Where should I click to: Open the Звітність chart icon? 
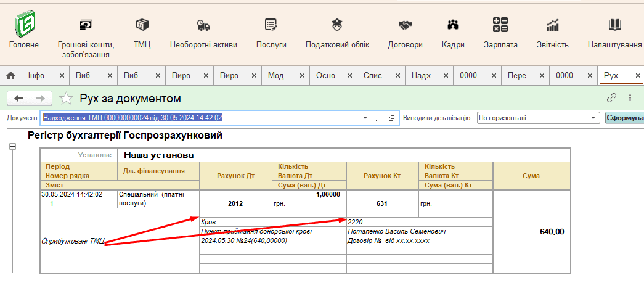tap(553, 26)
